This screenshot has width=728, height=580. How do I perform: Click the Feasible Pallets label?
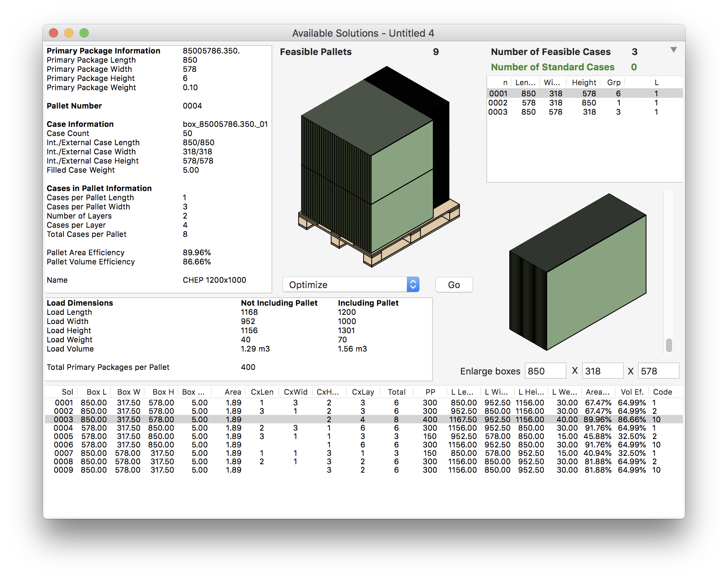click(315, 52)
